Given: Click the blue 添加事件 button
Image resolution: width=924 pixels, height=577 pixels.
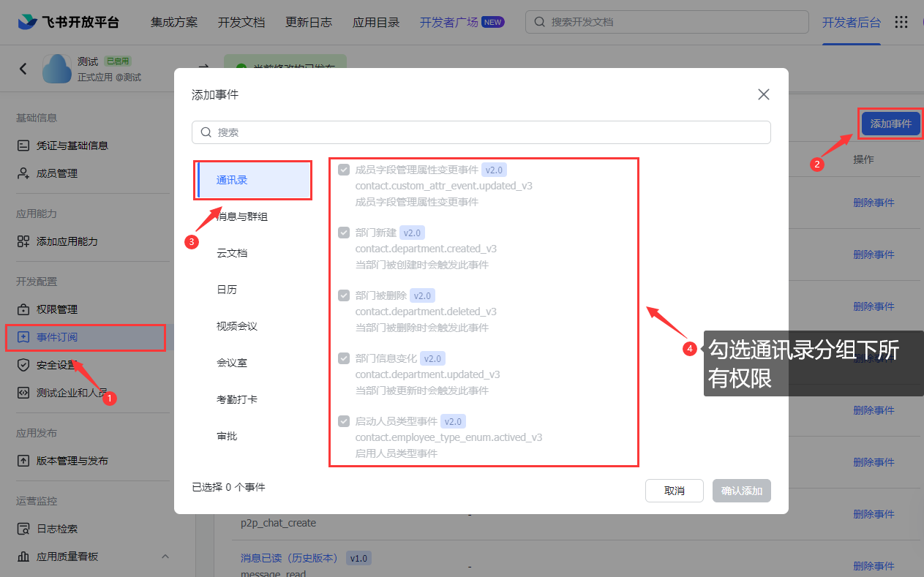Looking at the screenshot, I should [890, 124].
